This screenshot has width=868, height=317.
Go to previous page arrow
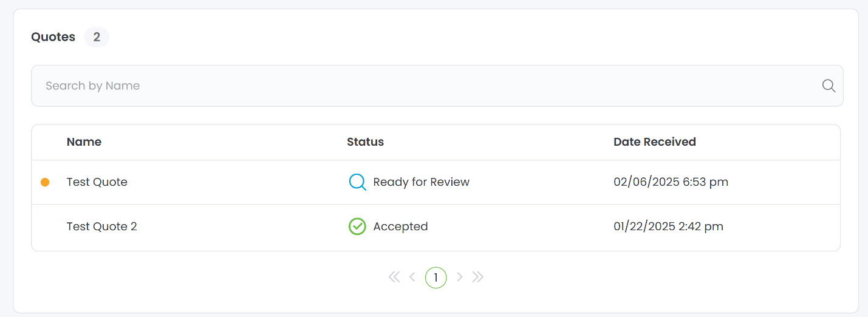tap(412, 278)
